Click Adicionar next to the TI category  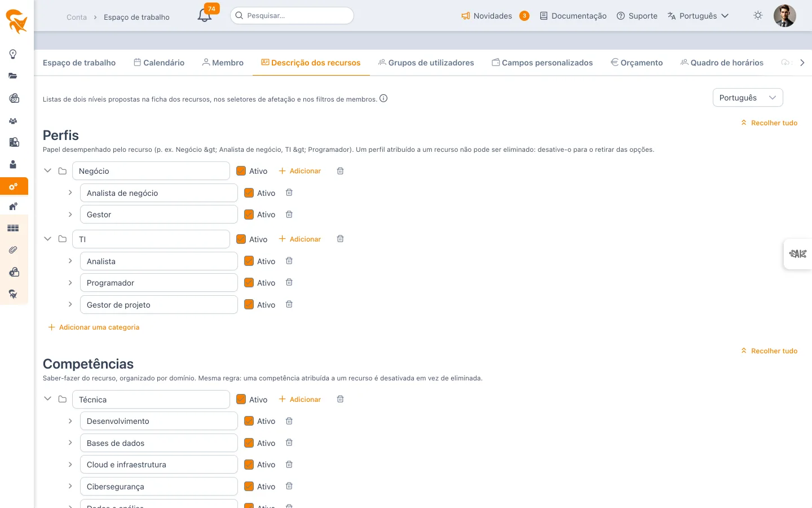click(300, 239)
